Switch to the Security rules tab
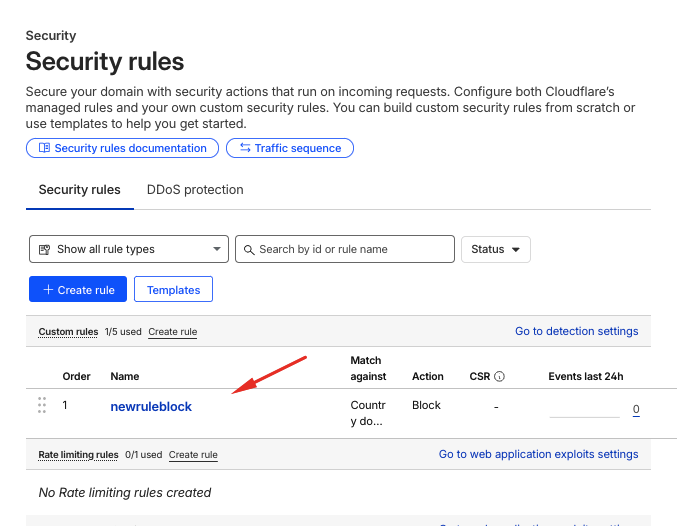 (79, 190)
